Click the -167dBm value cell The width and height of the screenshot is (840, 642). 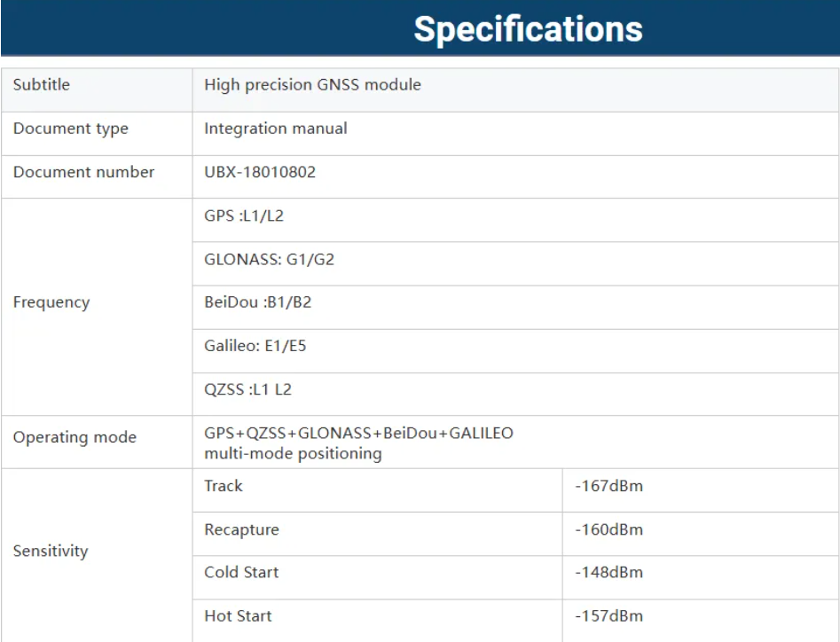click(x=608, y=486)
